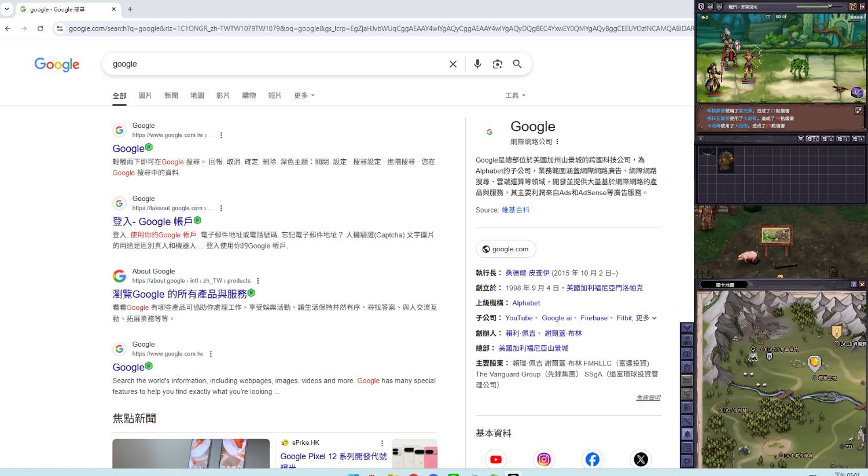Go back in Chrome browser

(x=8, y=28)
